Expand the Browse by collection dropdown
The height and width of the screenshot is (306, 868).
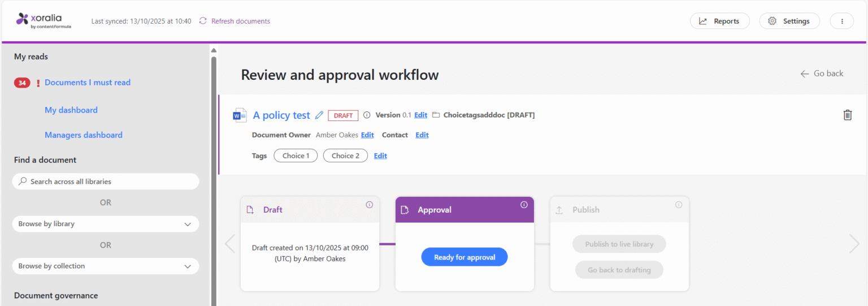[106, 266]
